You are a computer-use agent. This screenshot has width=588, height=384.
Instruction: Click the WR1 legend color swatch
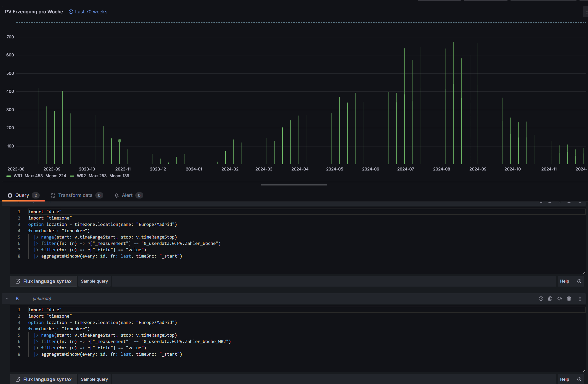click(9, 176)
